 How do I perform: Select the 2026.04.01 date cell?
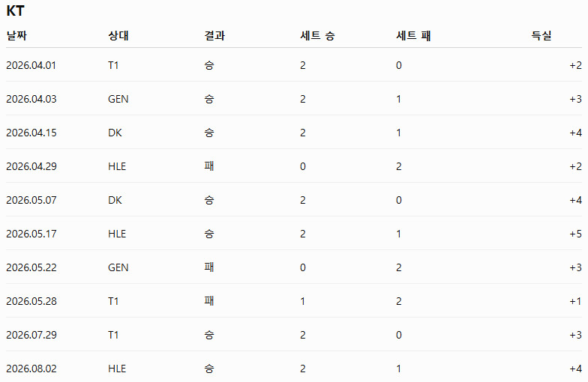31,66
